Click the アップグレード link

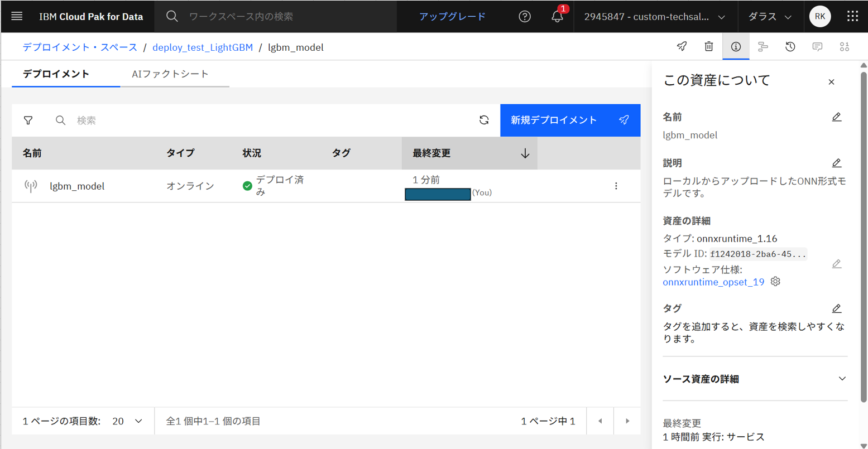point(452,17)
